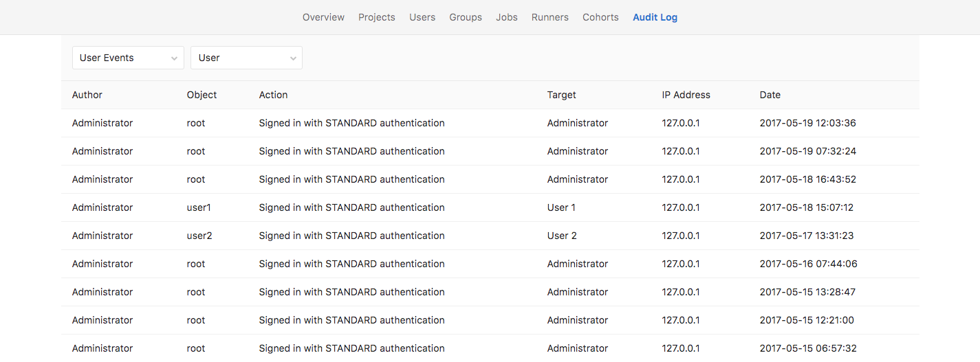Open the User Events dropdown
Viewport: 980px width, 362px height.
[127, 58]
